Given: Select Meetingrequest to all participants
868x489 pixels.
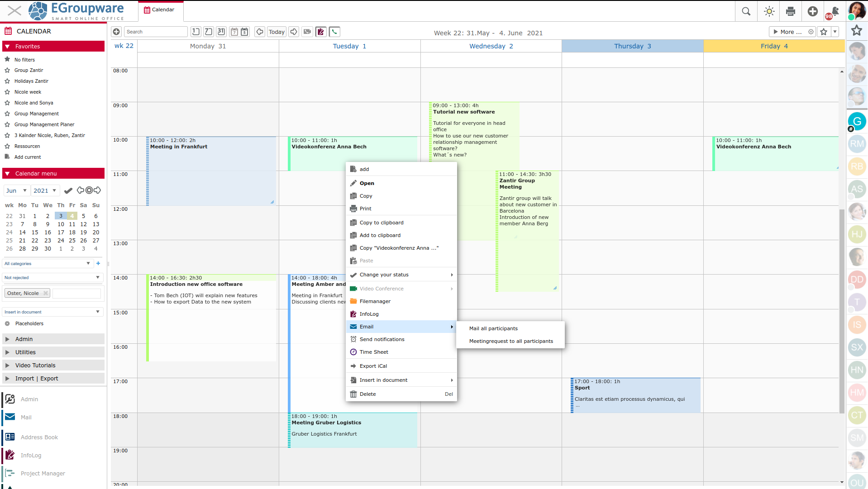Looking at the screenshot, I should (511, 341).
